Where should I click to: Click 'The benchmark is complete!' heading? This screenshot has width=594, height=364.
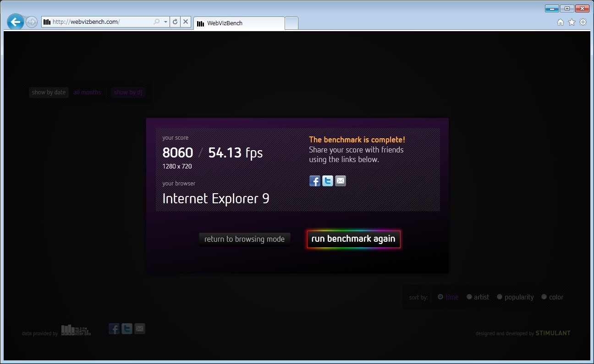click(357, 140)
